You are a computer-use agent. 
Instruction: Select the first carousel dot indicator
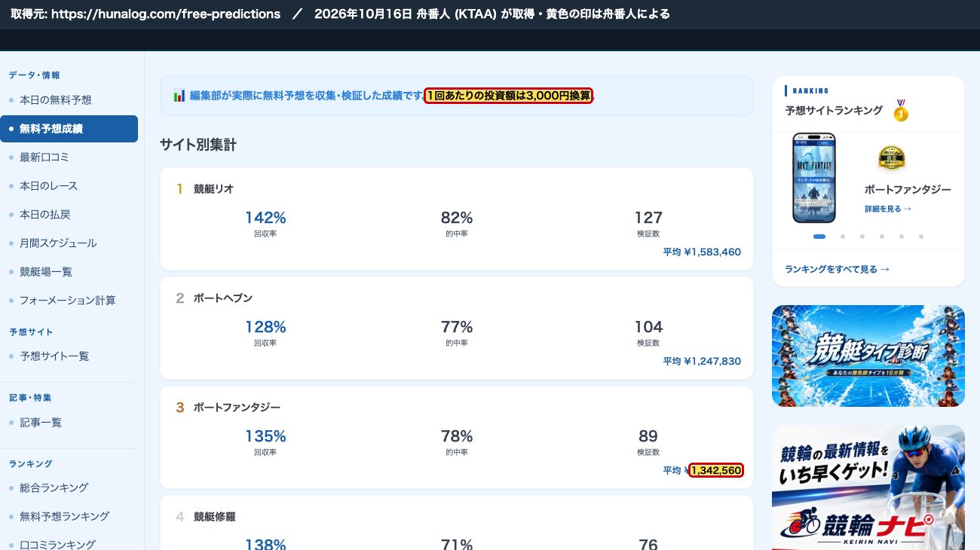819,237
